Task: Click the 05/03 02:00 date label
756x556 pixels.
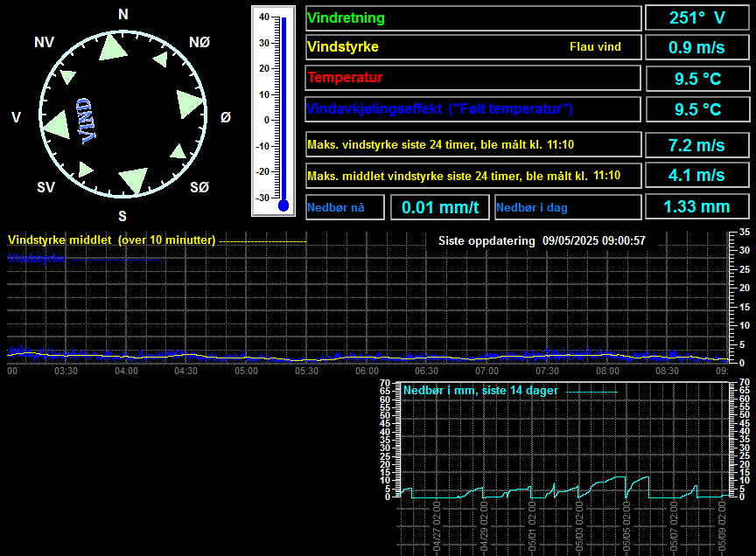Action: click(x=578, y=526)
